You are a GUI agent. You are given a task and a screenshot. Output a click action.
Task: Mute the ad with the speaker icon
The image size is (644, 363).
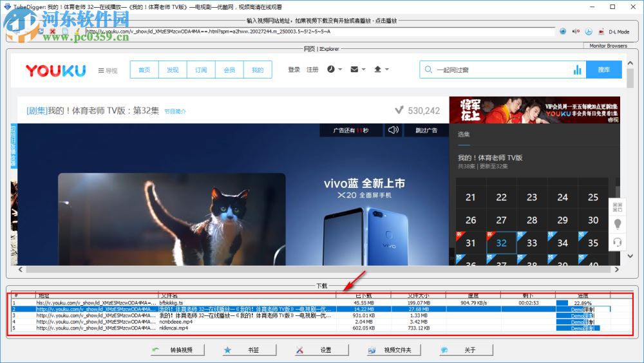coord(393,130)
